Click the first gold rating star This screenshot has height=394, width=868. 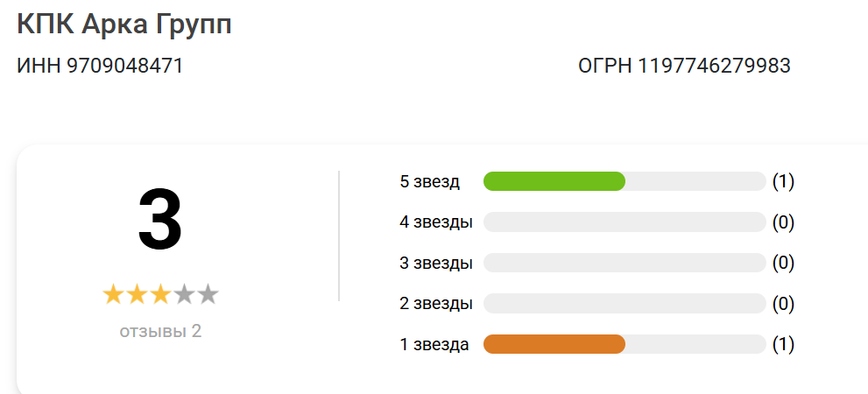click(x=114, y=294)
